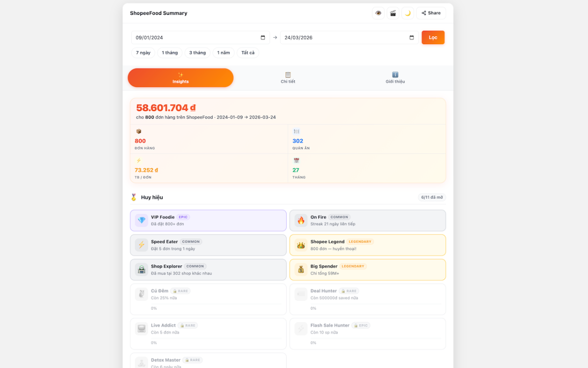Image resolution: width=588 pixels, height=368 pixels.
Task: Click the locked Flash Sale Hunter badge icon
Action: tap(301, 328)
